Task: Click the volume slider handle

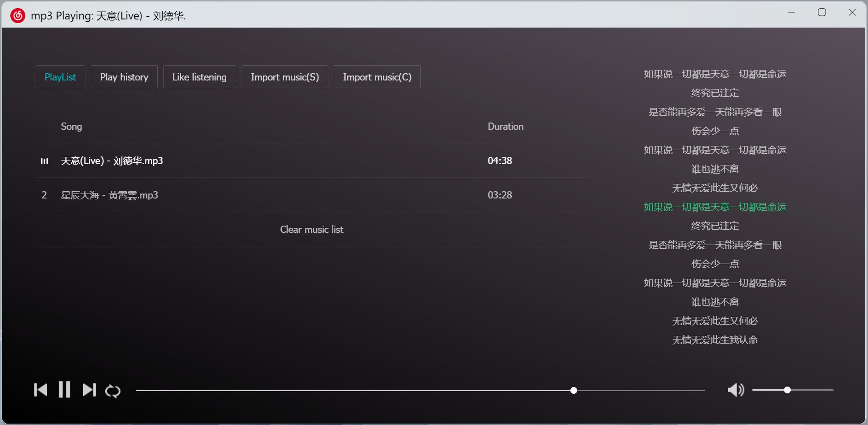Action: coord(787,390)
